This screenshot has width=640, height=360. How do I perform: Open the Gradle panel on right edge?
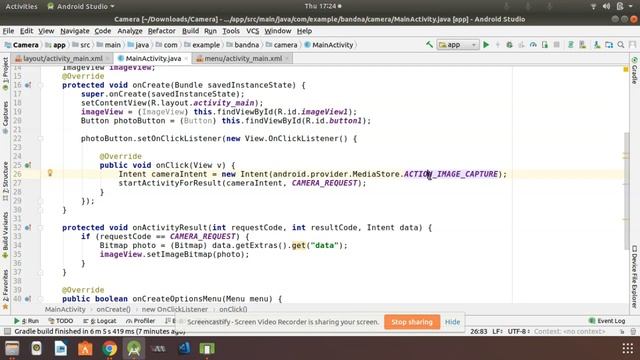click(634, 70)
